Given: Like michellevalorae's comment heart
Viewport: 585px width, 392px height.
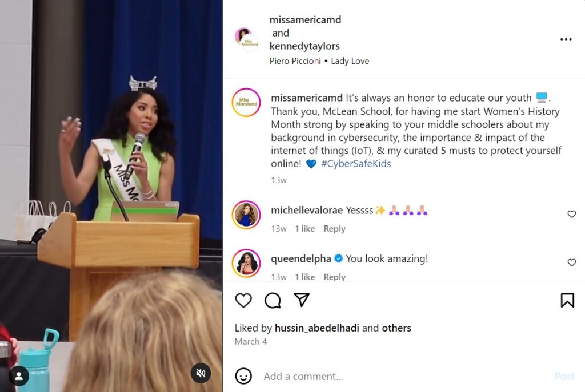Looking at the screenshot, I should coord(571,214).
